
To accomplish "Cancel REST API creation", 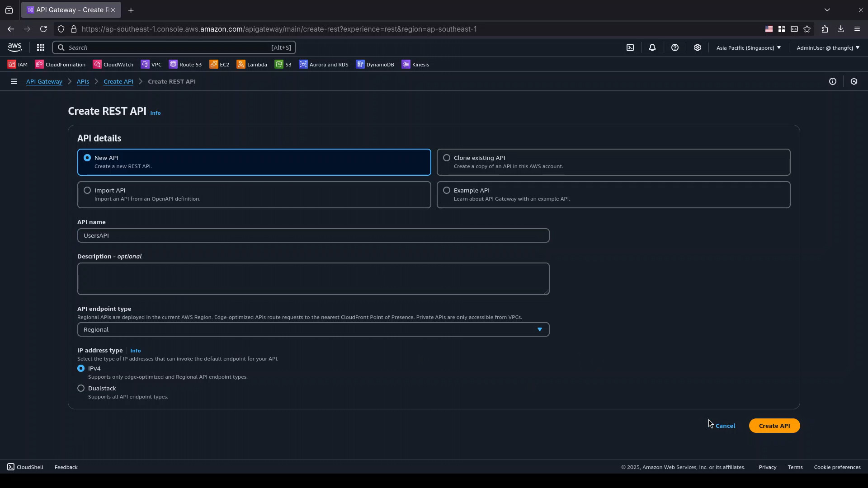I will click(725, 426).
